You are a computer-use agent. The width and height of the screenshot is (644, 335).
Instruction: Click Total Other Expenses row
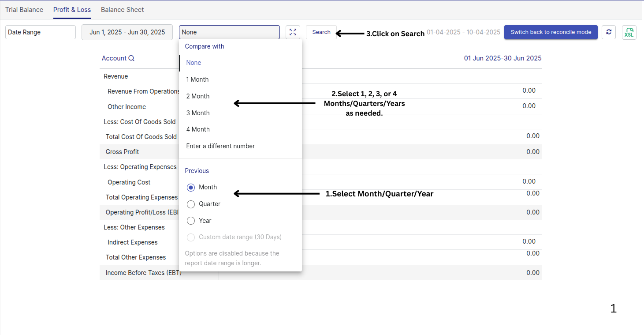(320, 257)
